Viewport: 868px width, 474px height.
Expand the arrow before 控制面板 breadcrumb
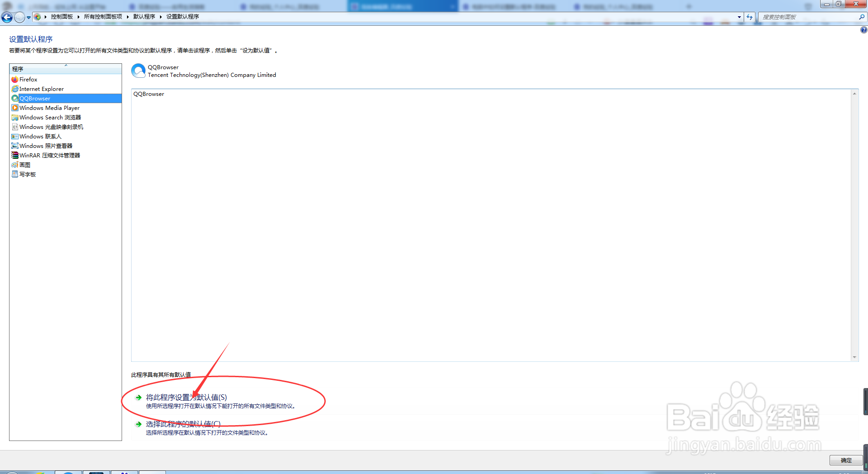(x=46, y=17)
